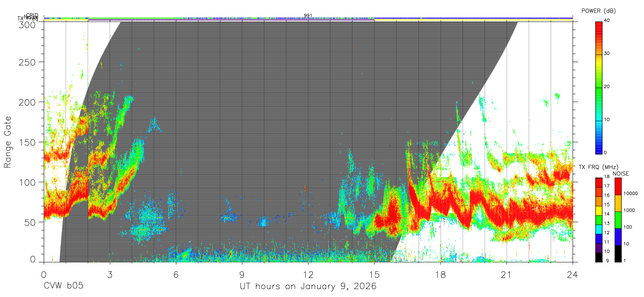Click the '991' CPID value above the plot
The width and height of the screenshot is (644, 297).
pyautogui.click(x=308, y=16)
